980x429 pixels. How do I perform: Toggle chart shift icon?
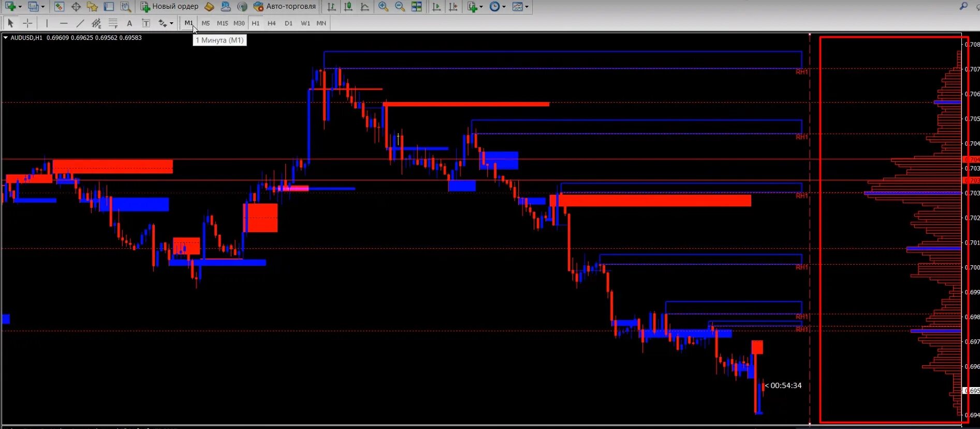[453, 7]
